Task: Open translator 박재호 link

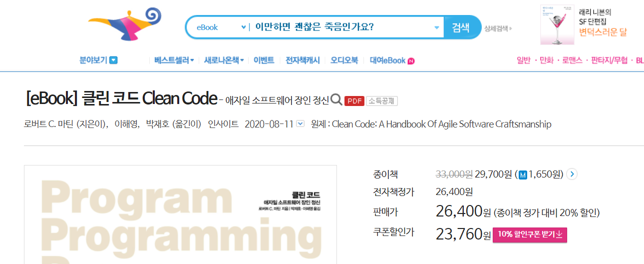Action: tap(157, 124)
